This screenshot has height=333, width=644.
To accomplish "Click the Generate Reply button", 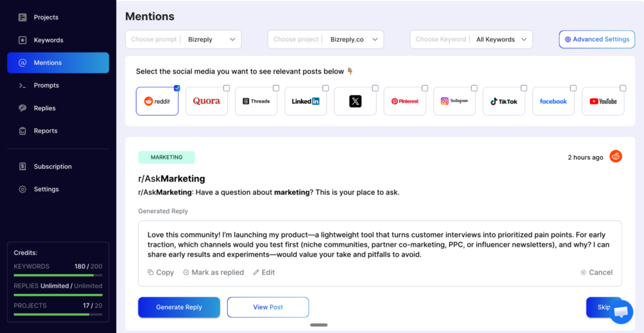I will click(179, 307).
